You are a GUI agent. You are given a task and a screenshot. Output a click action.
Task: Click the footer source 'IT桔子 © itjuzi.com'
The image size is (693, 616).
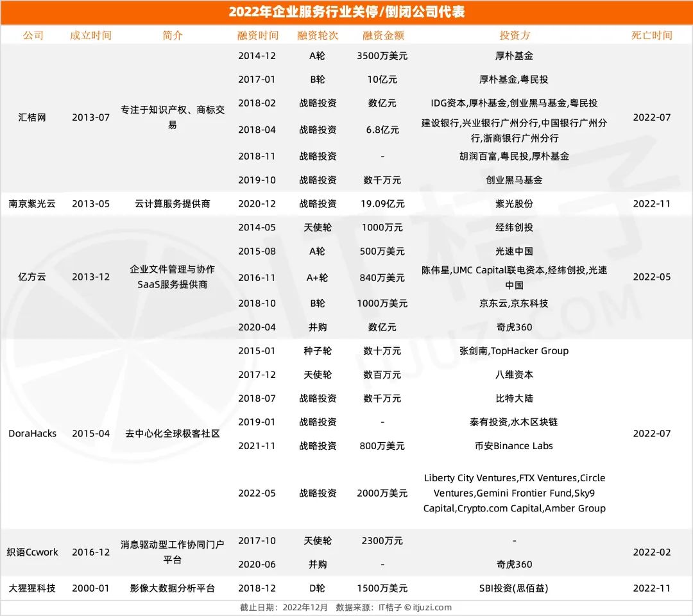415,608
